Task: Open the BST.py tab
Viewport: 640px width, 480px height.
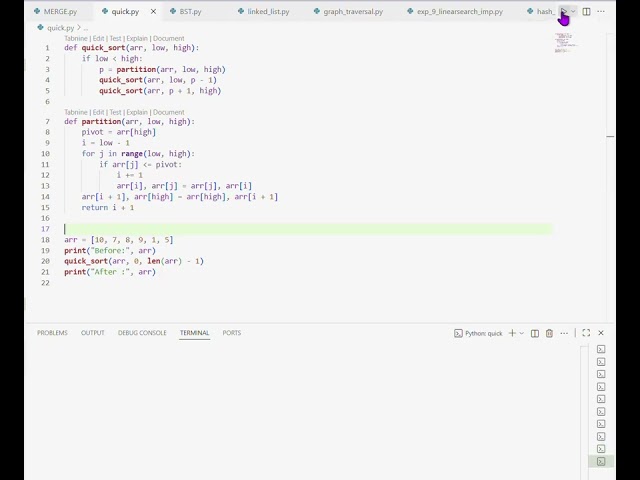Action: (x=190, y=12)
